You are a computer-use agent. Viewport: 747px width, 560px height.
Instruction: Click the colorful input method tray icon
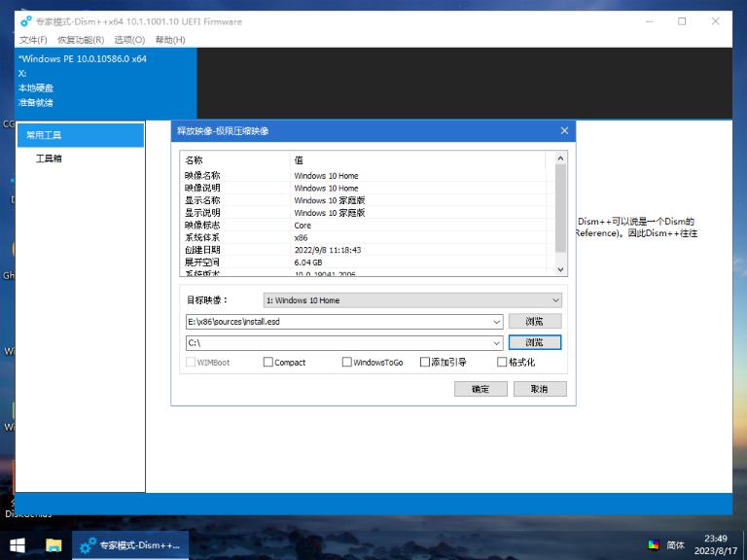[654, 544]
